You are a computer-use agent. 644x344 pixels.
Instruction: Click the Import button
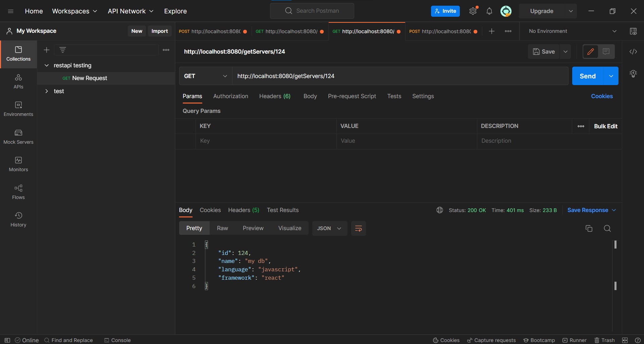[x=160, y=31]
